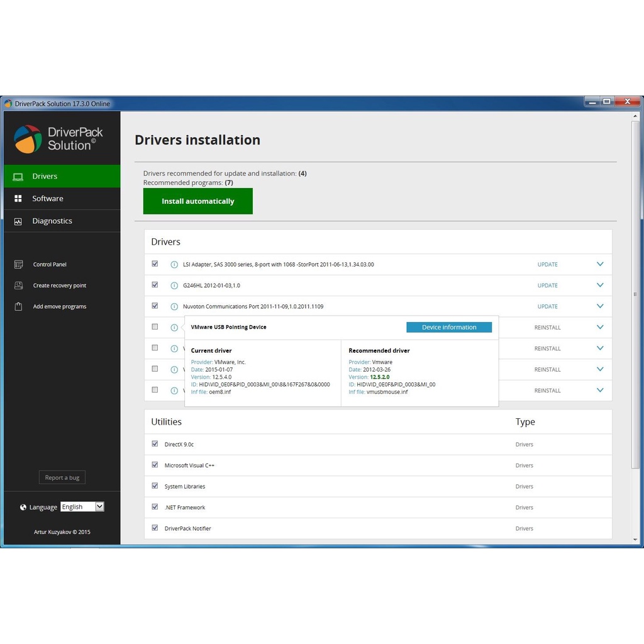Open the Software section in sidebar

[48, 199]
